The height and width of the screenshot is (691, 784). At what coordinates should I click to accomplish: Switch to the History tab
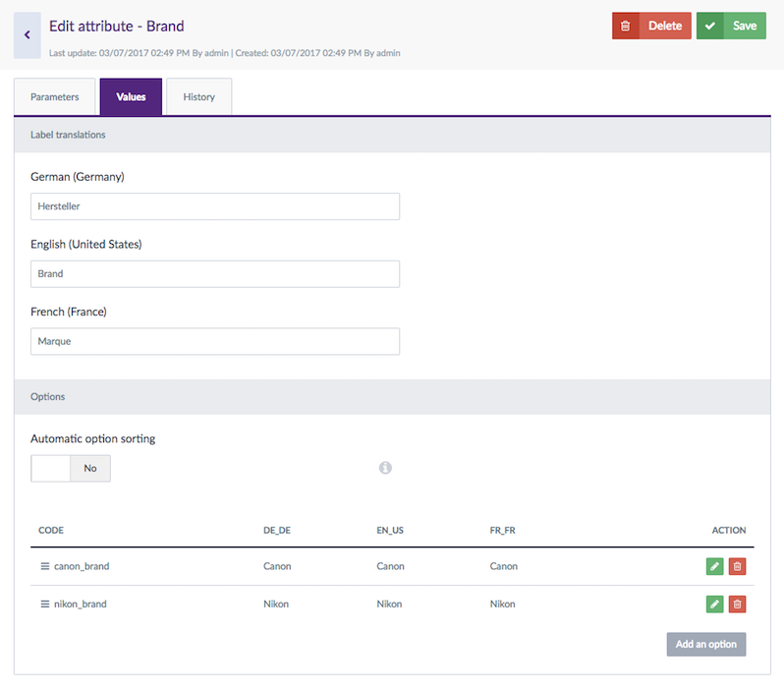pos(198,97)
